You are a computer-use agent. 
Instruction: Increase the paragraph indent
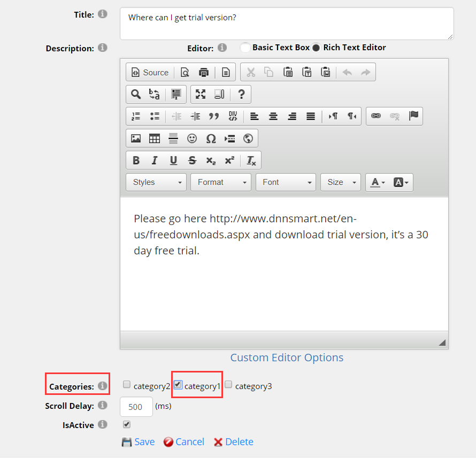coord(195,116)
